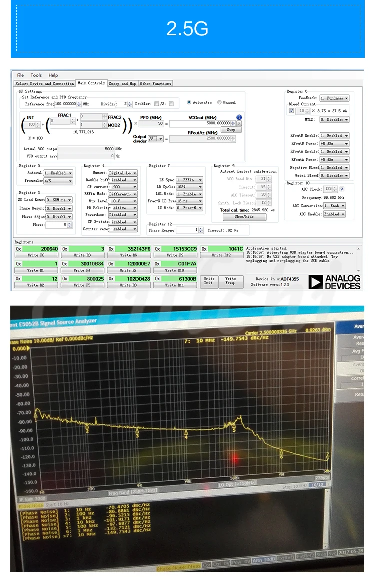375x588 pixels.
Task: Open the Gated Bleed dropdown
Action: coord(334,175)
